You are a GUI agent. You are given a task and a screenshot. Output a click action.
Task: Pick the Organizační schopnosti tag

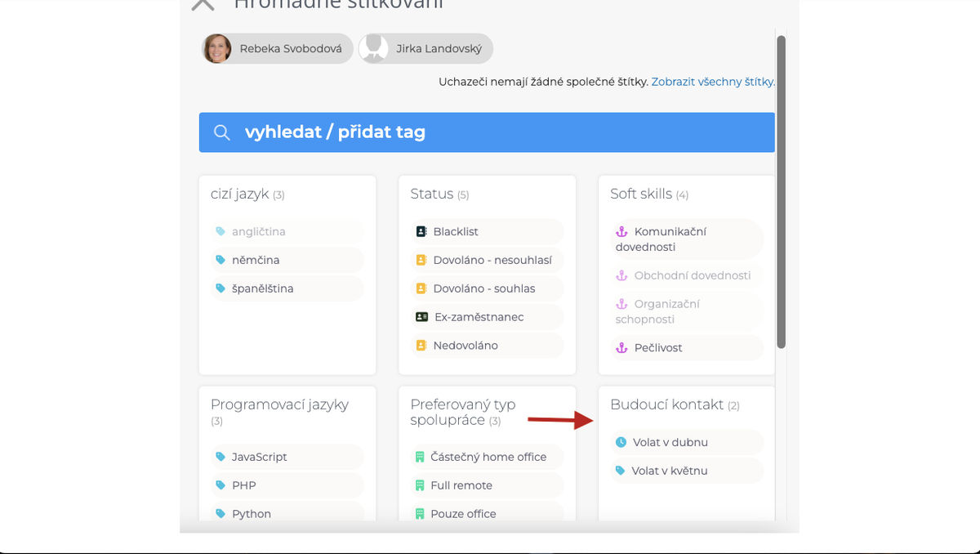pos(687,311)
